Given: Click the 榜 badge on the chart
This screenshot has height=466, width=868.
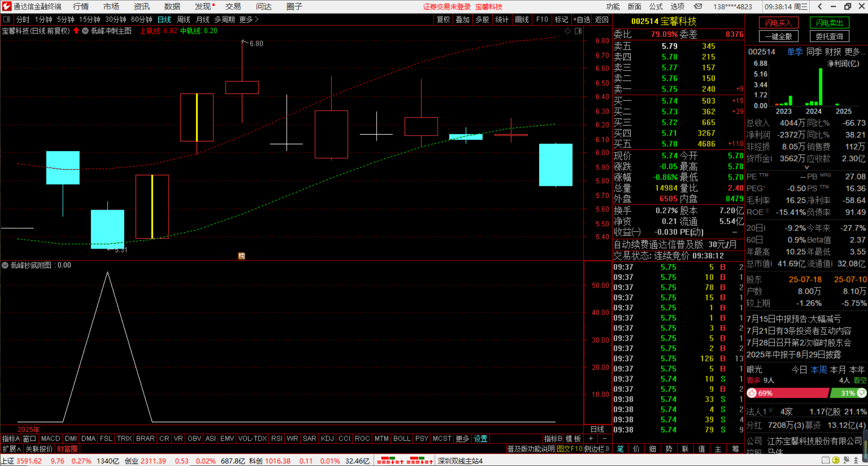Looking at the screenshot, I should click(x=241, y=256).
